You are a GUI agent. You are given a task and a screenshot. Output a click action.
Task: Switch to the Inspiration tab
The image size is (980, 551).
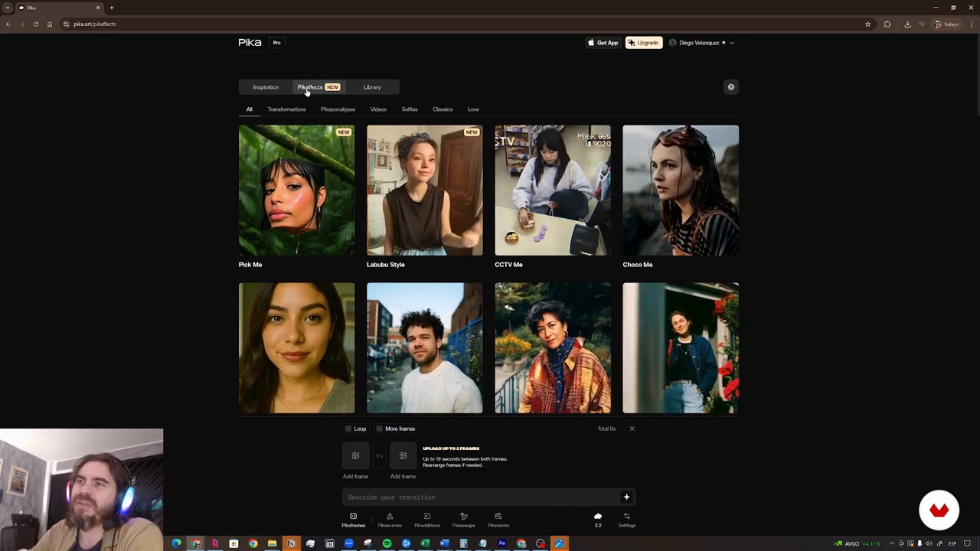(x=266, y=87)
